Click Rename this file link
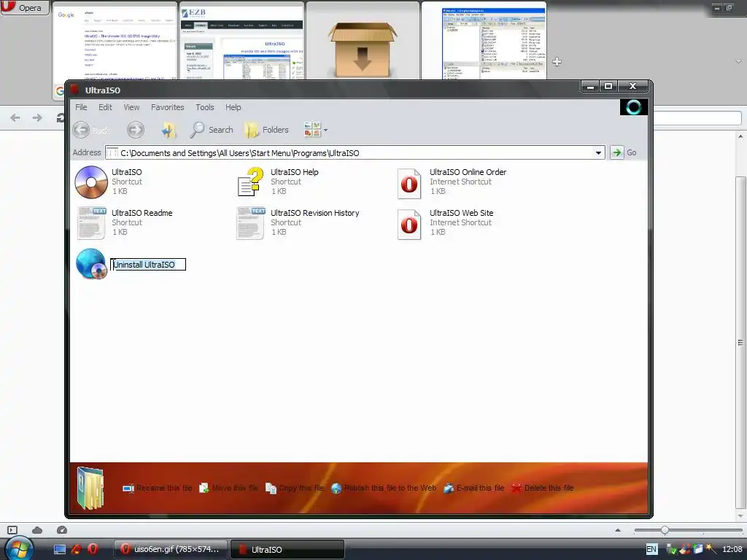Image resolution: width=747 pixels, height=560 pixels. pyautogui.click(x=158, y=488)
